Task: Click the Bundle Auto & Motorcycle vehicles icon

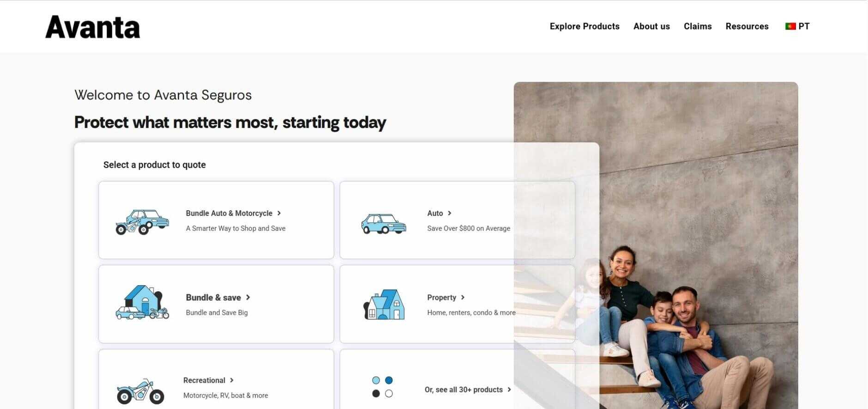Action: coord(142,222)
